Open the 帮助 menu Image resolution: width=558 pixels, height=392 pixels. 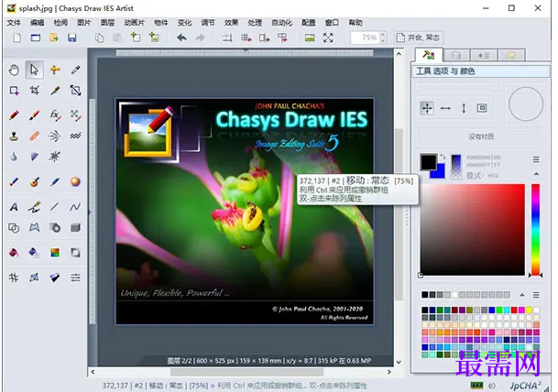(x=356, y=23)
